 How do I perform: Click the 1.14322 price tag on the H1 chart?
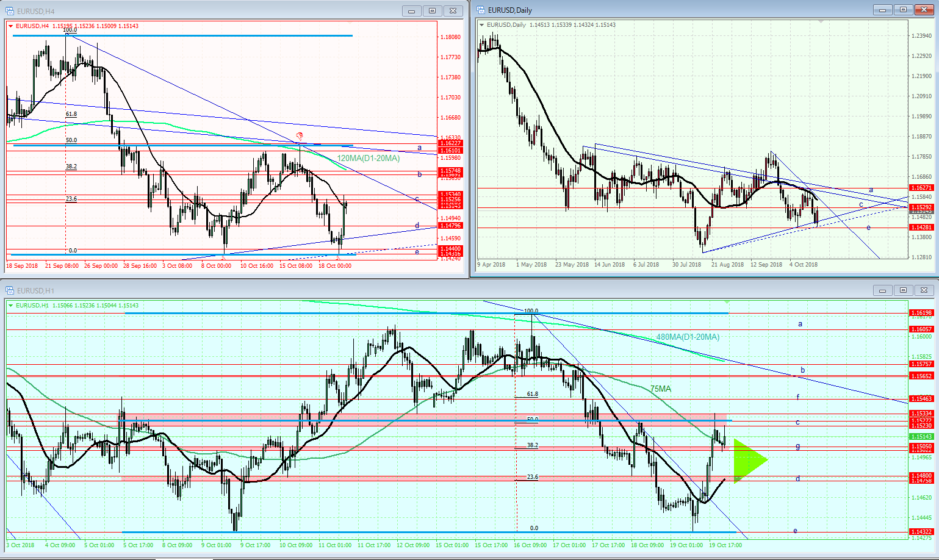coord(921,532)
